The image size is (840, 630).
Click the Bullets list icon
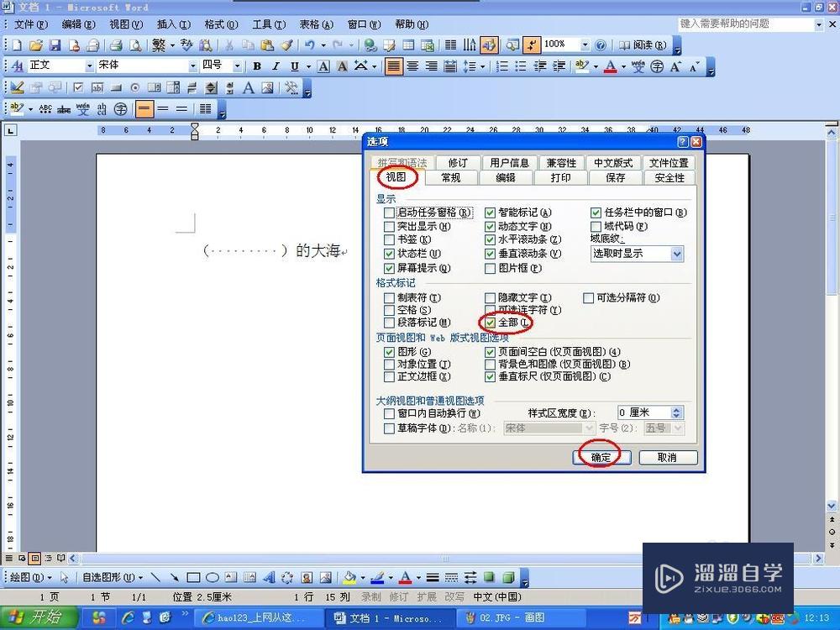[521, 66]
